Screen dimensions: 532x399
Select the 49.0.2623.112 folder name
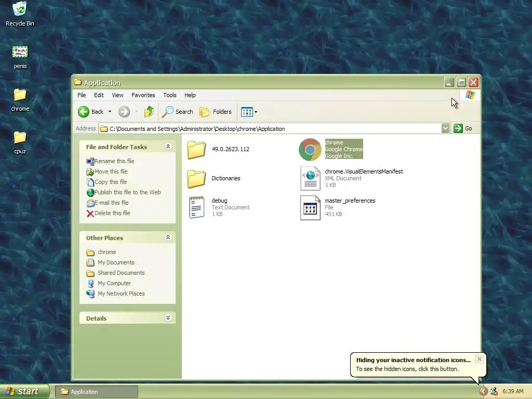[x=230, y=149]
